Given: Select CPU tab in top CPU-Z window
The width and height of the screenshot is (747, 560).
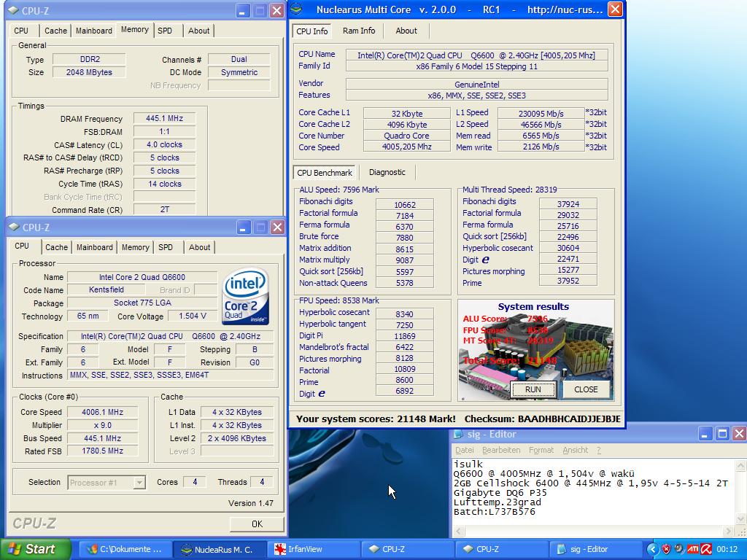Looking at the screenshot, I should [21, 31].
